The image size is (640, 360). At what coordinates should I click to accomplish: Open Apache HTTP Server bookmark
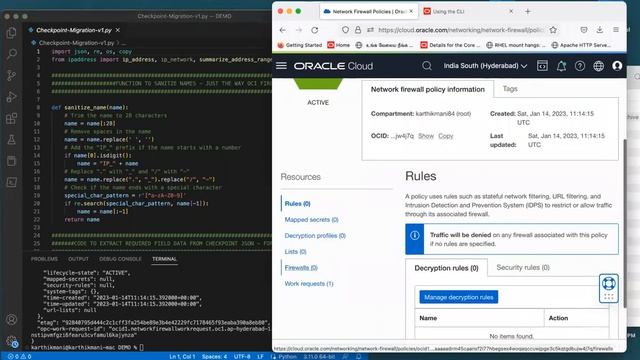pyautogui.click(x=581, y=45)
